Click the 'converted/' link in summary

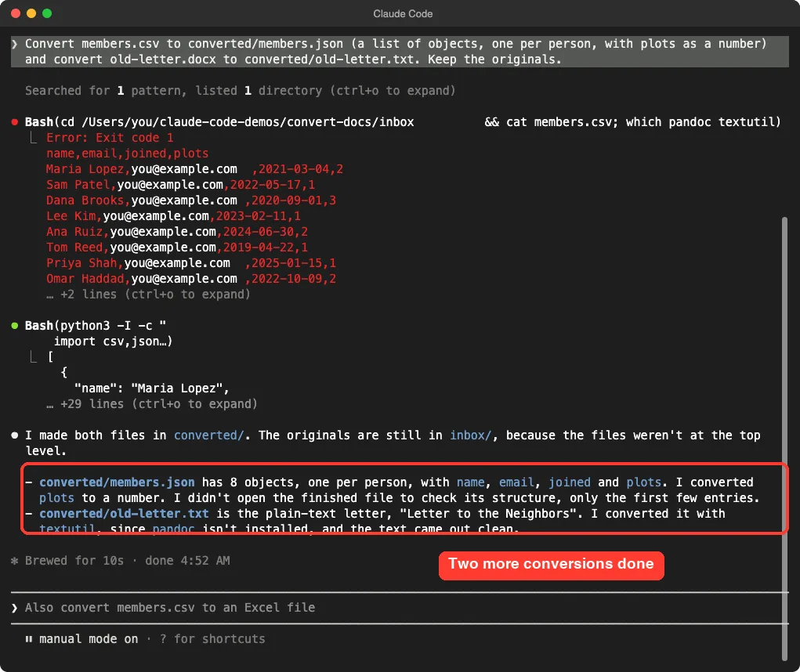click(209, 435)
